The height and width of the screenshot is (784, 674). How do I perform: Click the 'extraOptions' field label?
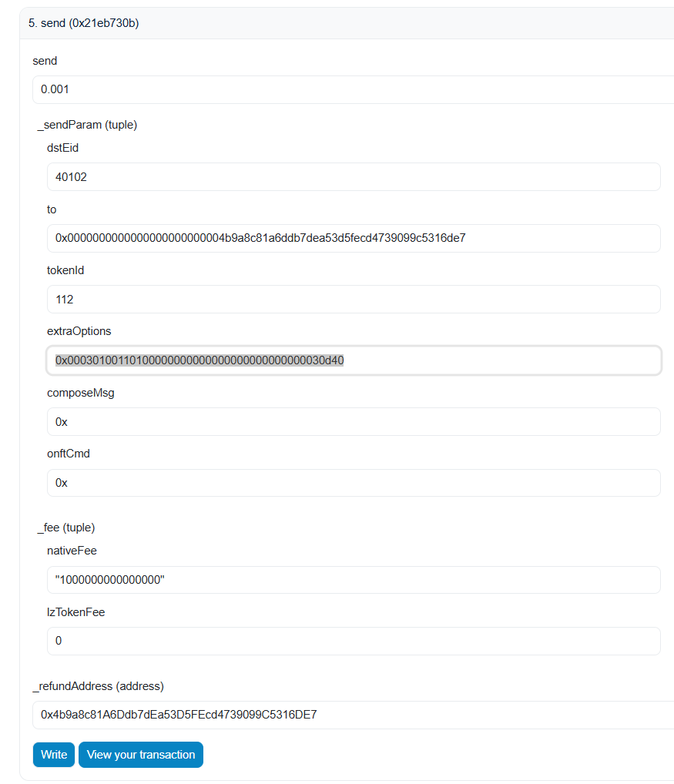pyautogui.click(x=79, y=331)
